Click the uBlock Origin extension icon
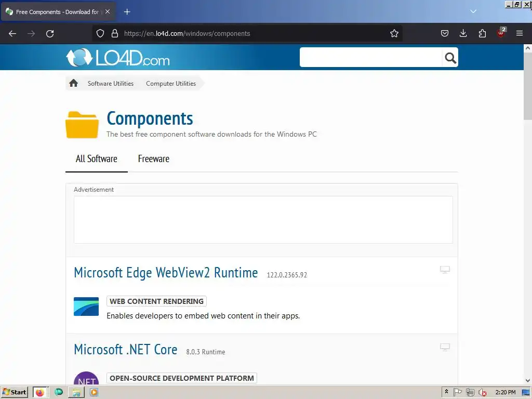The image size is (532, 399). coord(501,33)
